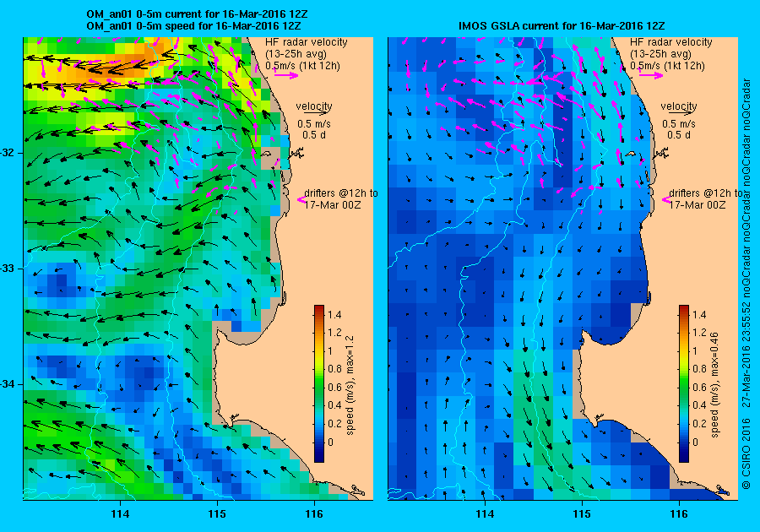Click latitude label -34 on the left axis
This screenshot has width=760, height=532.
[8, 384]
